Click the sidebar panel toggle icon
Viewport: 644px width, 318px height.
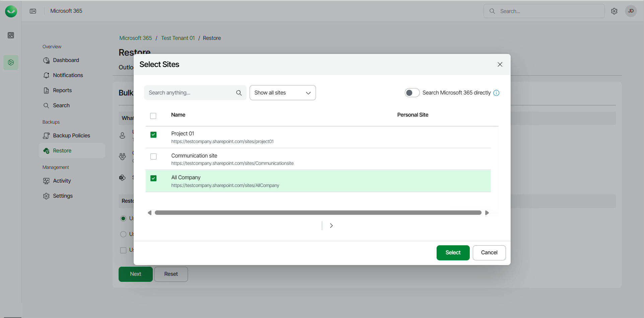[33, 11]
